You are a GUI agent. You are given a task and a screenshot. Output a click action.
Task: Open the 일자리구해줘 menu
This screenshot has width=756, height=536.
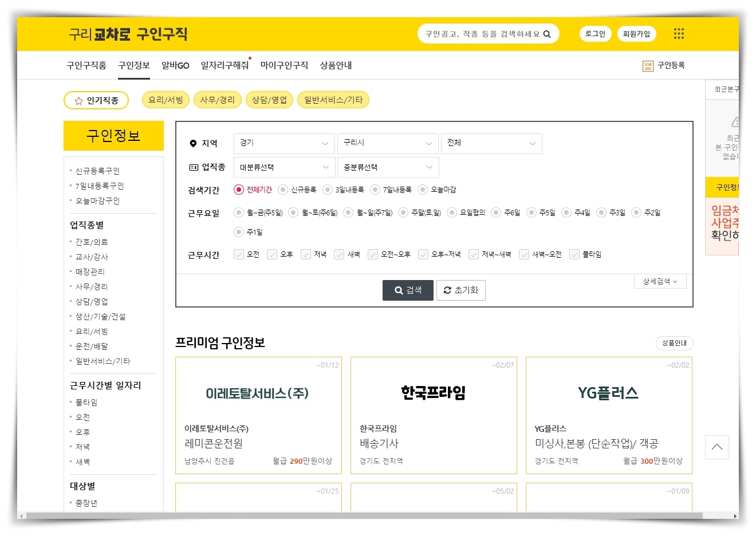point(225,65)
